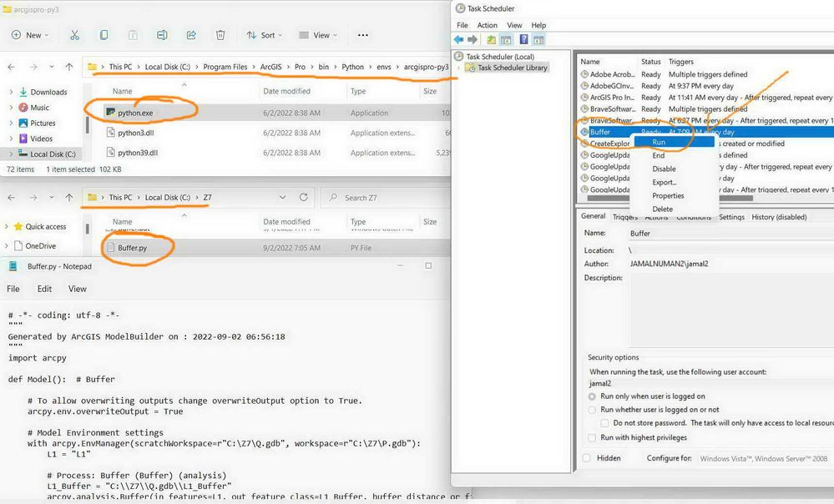834x504 pixels.
Task: Click the Description text box in the General tab
Action: pos(731,310)
